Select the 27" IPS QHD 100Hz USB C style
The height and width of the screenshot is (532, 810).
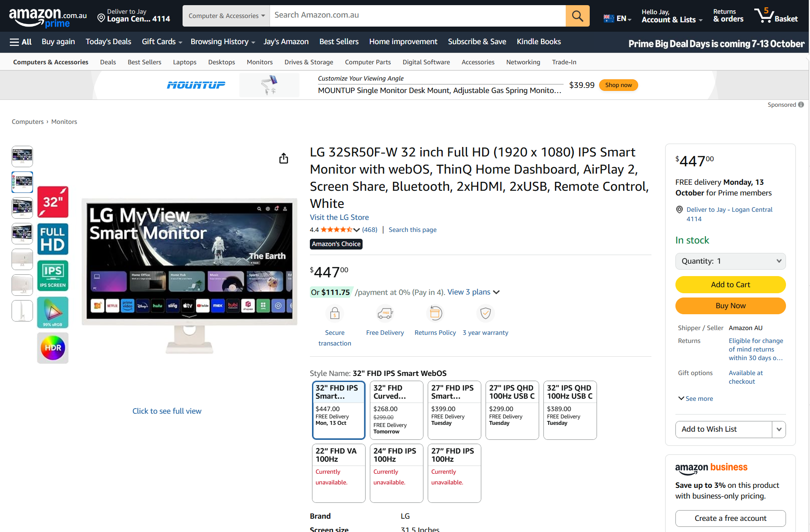coord(512,410)
